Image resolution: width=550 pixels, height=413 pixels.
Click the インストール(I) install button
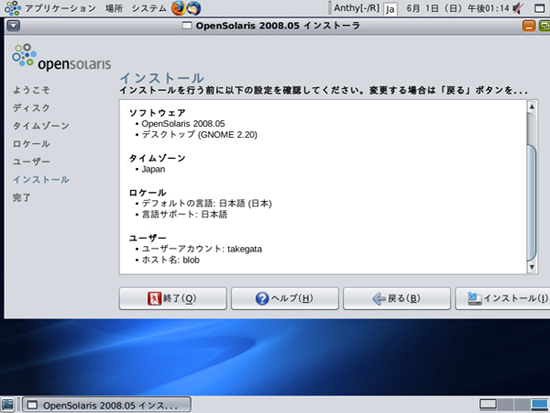click(x=503, y=299)
